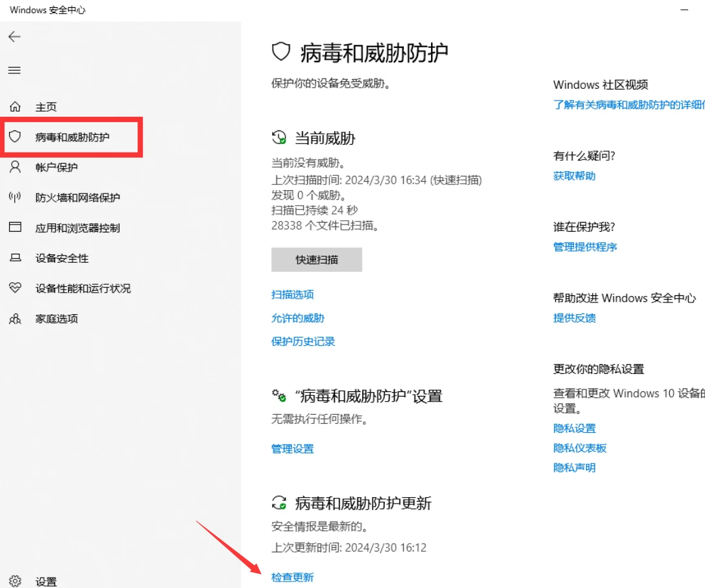Open 帐户保护 section
This screenshot has height=588, width=705.
tap(56, 167)
